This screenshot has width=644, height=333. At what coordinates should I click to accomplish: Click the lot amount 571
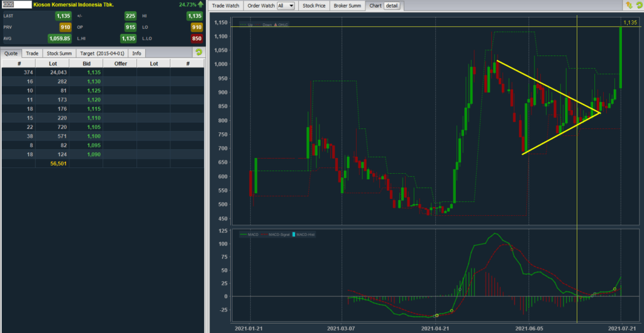point(62,136)
